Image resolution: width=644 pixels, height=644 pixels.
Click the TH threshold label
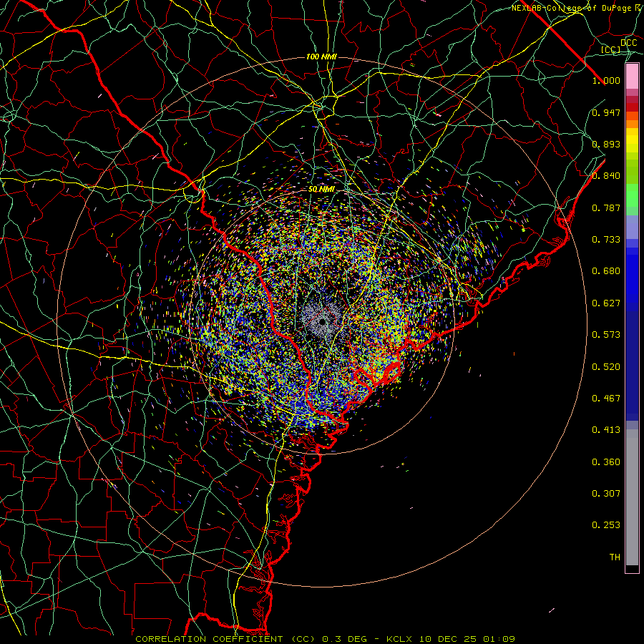615,557
